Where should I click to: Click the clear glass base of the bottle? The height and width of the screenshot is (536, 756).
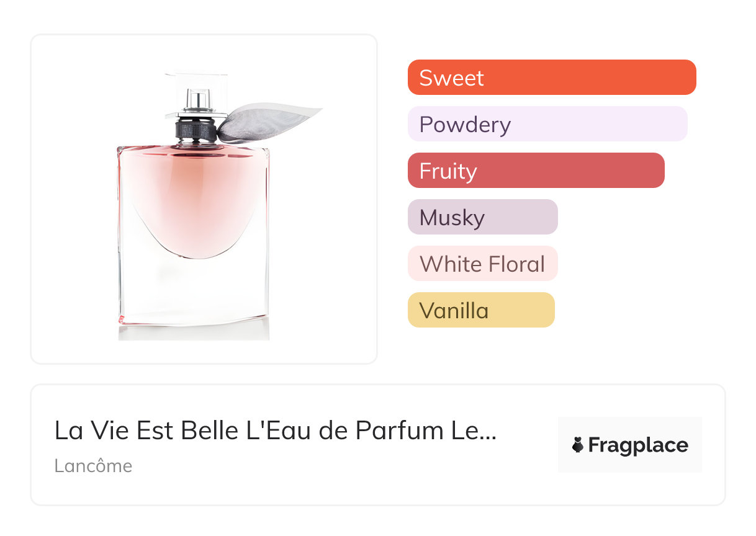pyautogui.click(x=194, y=292)
